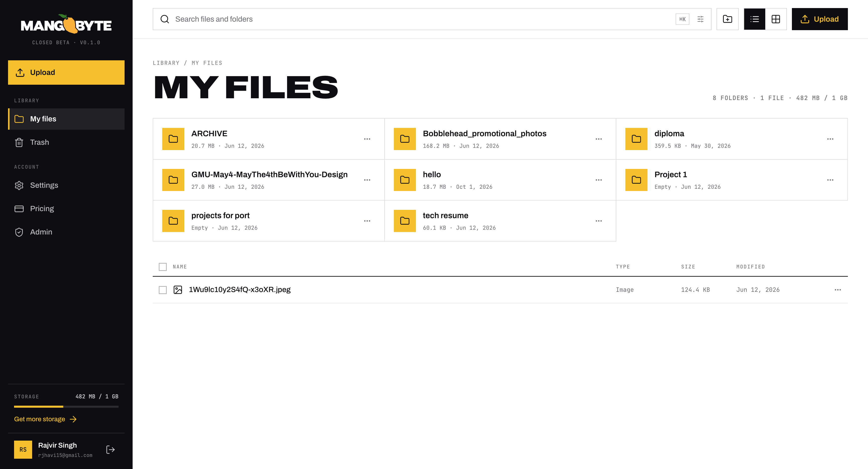Image resolution: width=868 pixels, height=469 pixels.
Task: Open the diploma folder icon
Action: pyautogui.click(x=636, y=139)
